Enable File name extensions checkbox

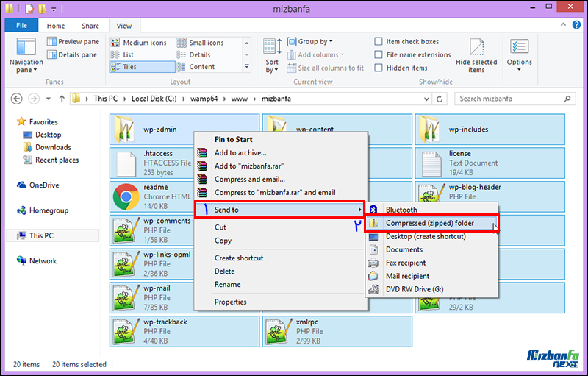[x=413, y=54]
